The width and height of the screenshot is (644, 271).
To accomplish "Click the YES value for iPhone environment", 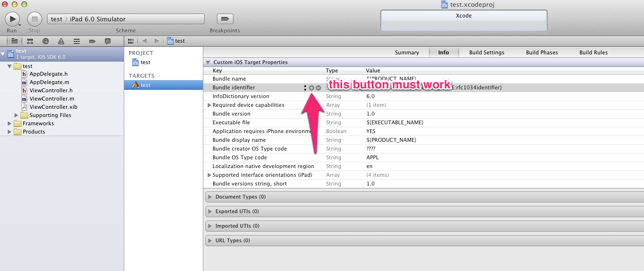I will 371,131.
